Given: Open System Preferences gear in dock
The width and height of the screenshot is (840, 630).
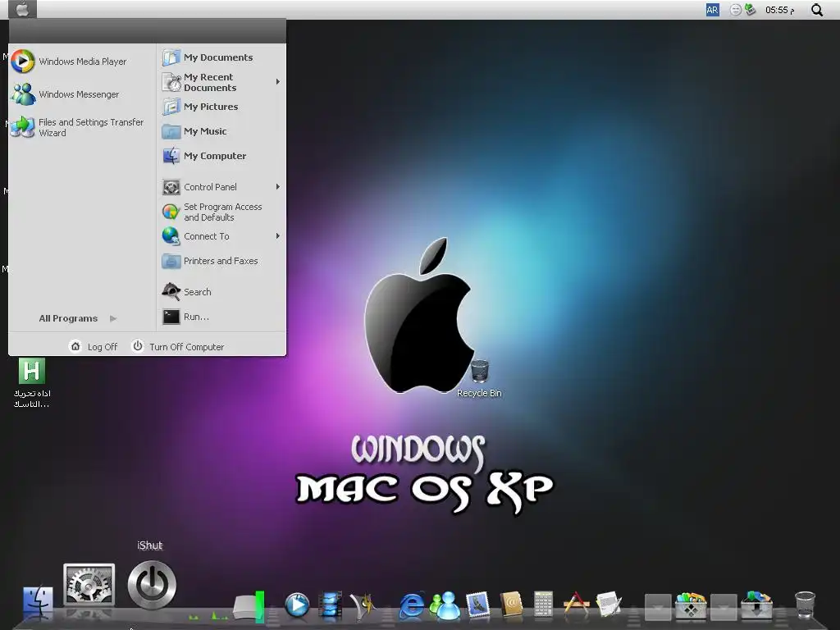Looking at the screenshot, I should (x=89, y=584).
